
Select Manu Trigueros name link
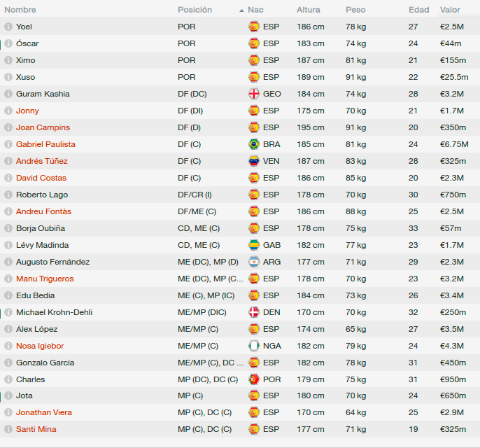click(x=45, y=279)
